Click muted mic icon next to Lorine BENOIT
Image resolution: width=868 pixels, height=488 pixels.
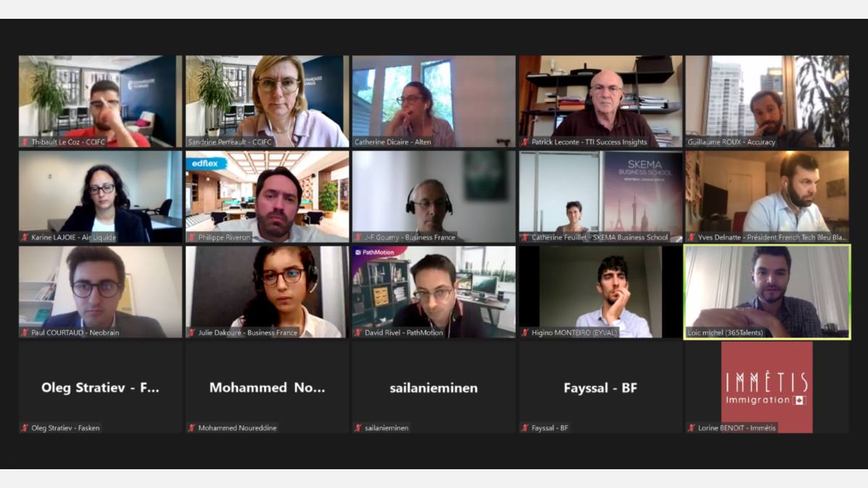pyautogui.click(x=692, y=428)
